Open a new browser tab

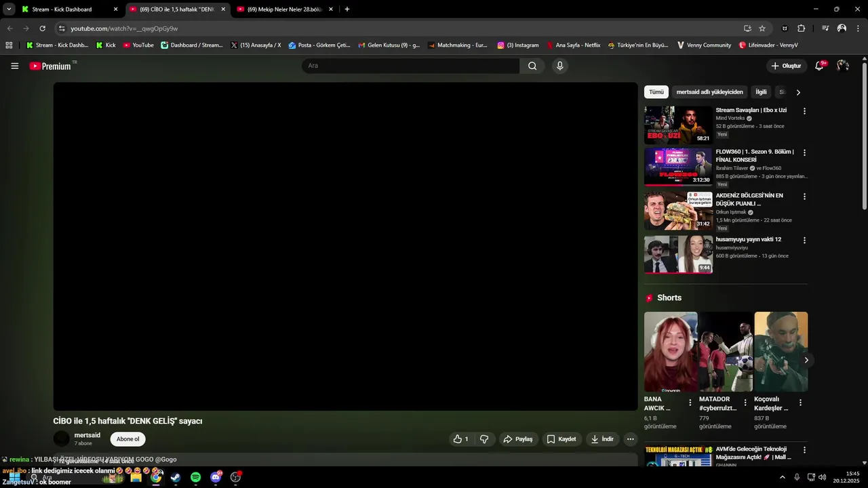[347, 9]
